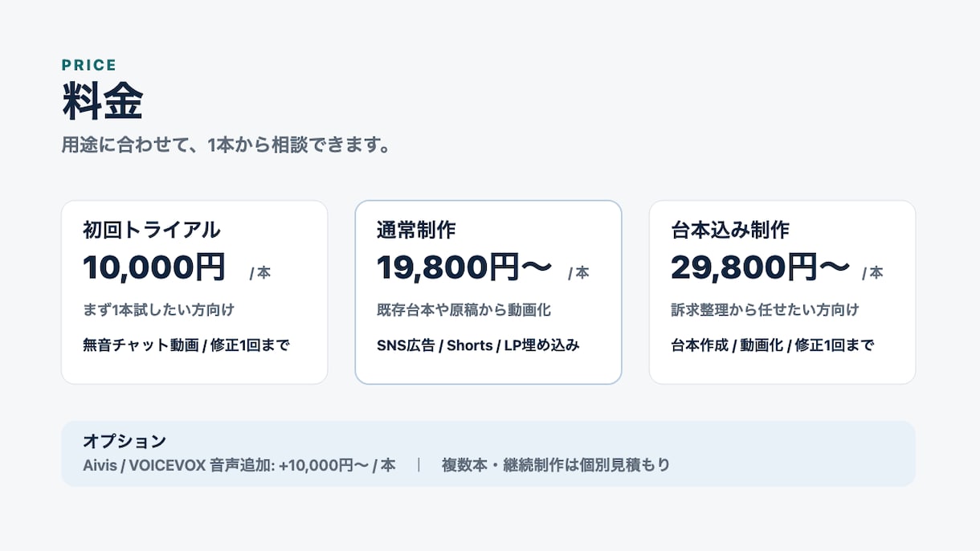Screen dimensions: 980x551
Task: Click the 台本込み制作 card title
Action: [x=730, y=230]
